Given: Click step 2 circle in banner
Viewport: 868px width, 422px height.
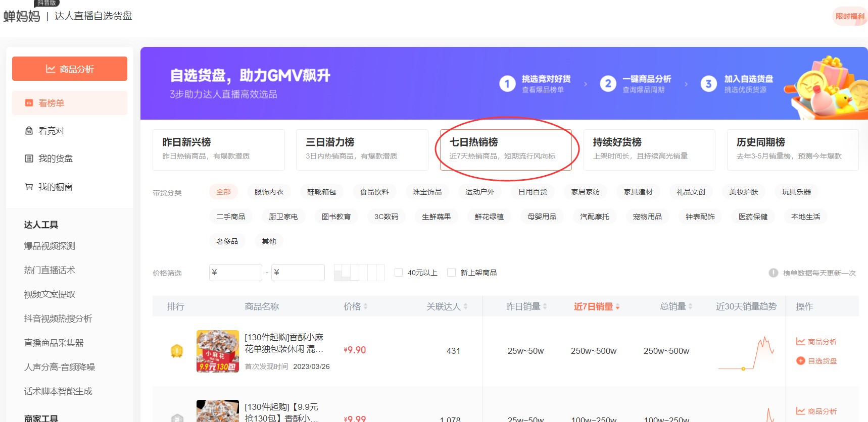Looking at the screenshot, I should (x=608, y=84).
